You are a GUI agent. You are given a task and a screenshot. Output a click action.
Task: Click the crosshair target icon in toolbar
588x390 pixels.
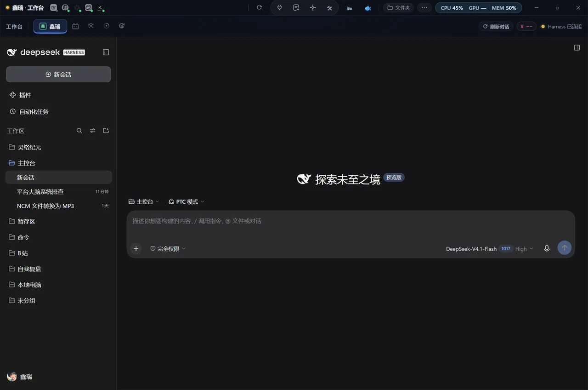[x=313, y=8]
